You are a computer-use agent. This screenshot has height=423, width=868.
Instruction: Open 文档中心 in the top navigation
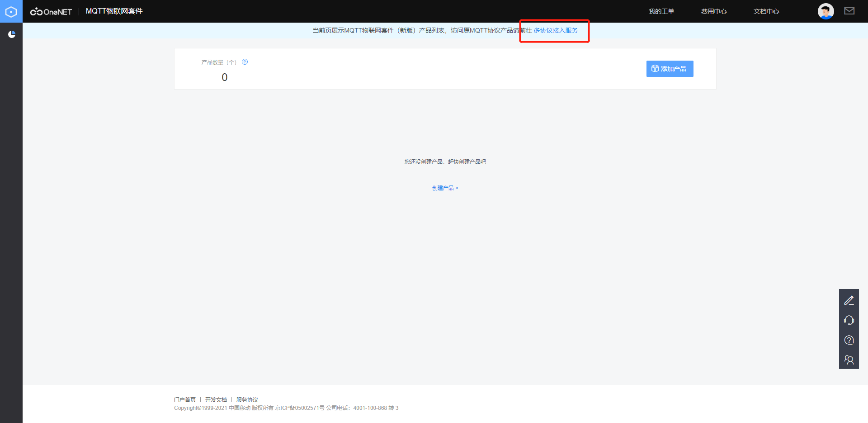[766, 11]
